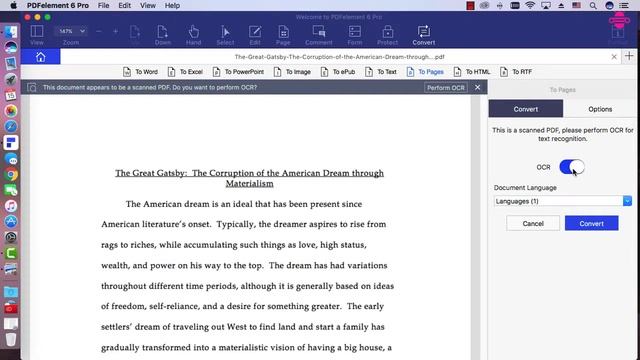Go to next page Down icon
640x360 pixels.
[162, 35]
